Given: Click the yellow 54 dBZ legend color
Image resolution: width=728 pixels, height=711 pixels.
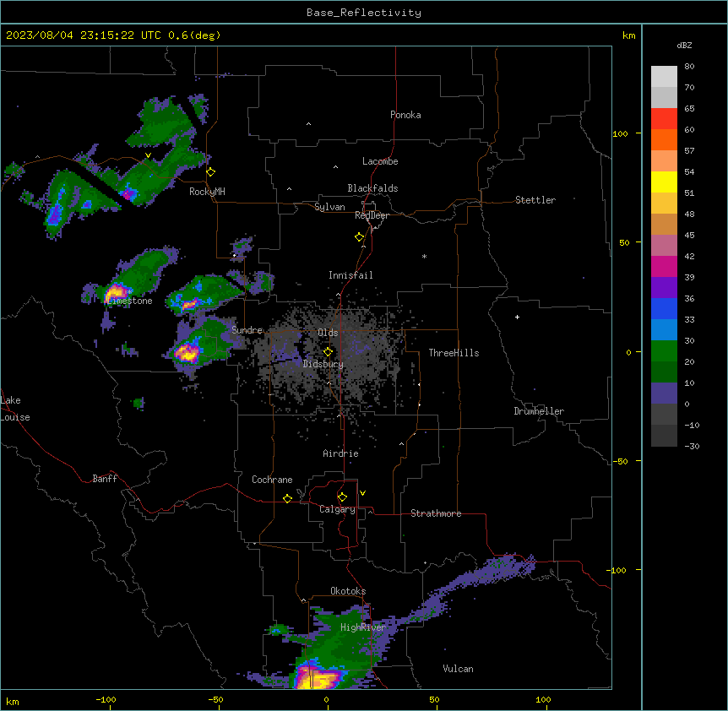Looking at the screenshot, I should point(664,182).
